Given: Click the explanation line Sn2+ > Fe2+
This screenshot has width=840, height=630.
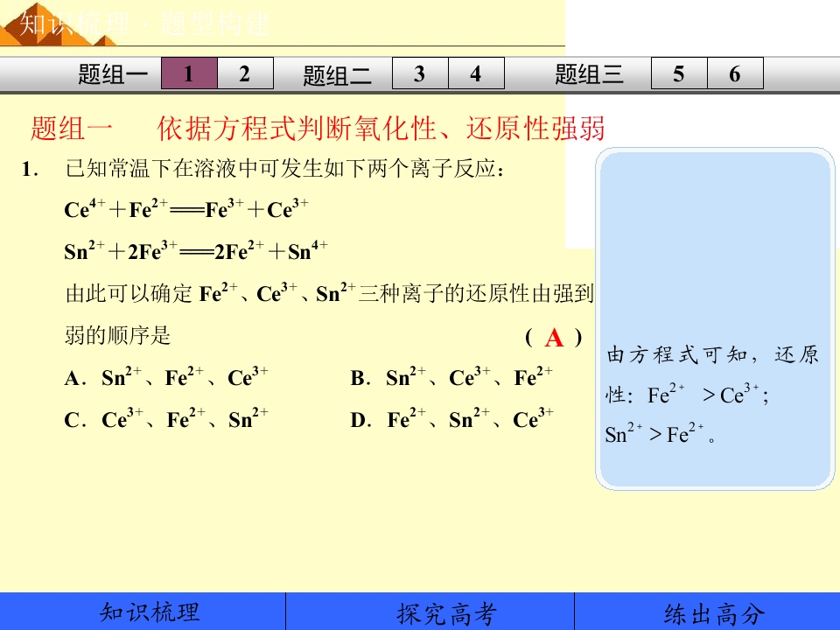Looking at the screenshot, I should point(660,434).
